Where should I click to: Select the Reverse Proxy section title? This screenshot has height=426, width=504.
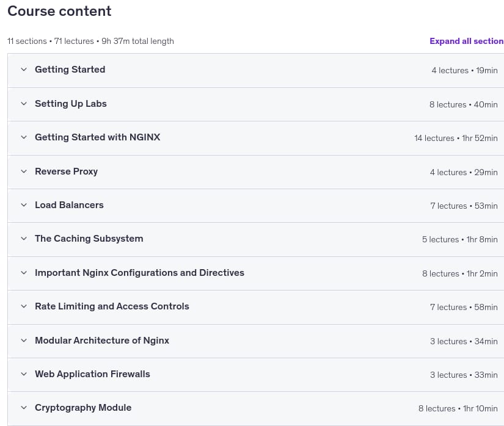pyautogui.click(x=66, y=171)
